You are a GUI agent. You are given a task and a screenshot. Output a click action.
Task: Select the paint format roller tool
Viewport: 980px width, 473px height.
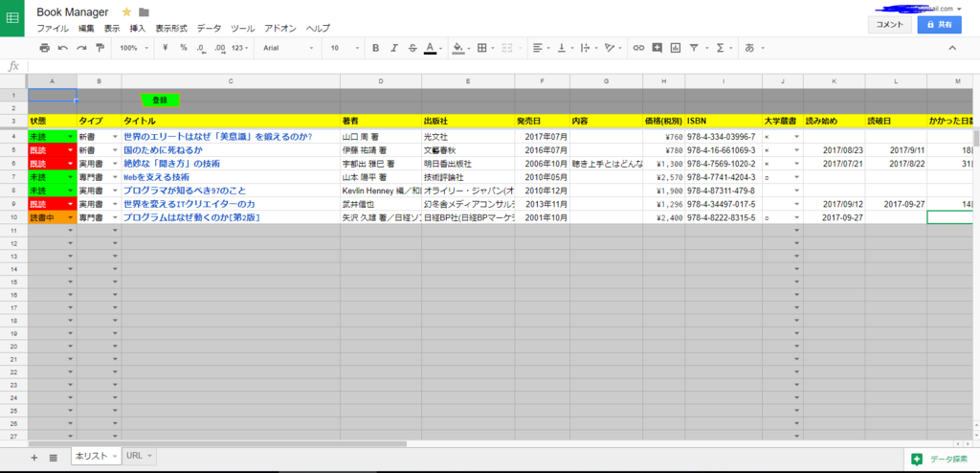coord(100,48)
